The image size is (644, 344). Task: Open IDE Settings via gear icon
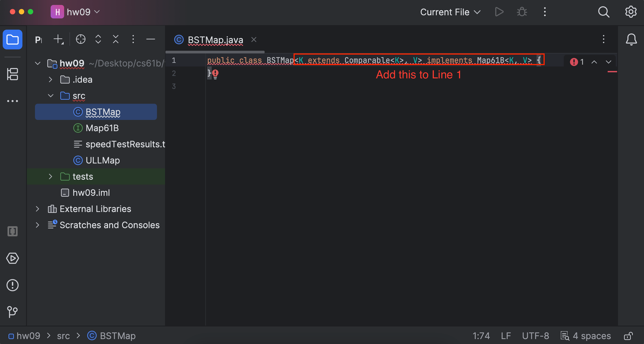coord(631,12)
